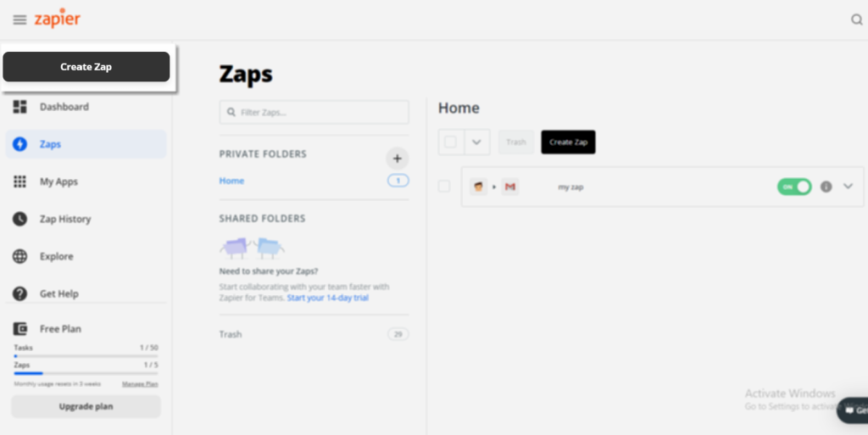Click the Filter Zaps search field
868x435 pixels.
coord(314,112)
